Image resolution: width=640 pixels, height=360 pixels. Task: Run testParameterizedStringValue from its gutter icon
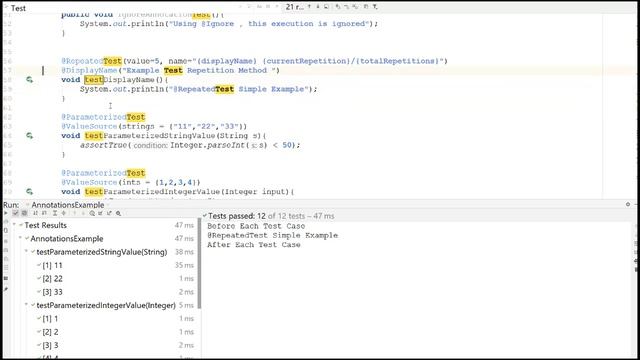coord(29,136)
